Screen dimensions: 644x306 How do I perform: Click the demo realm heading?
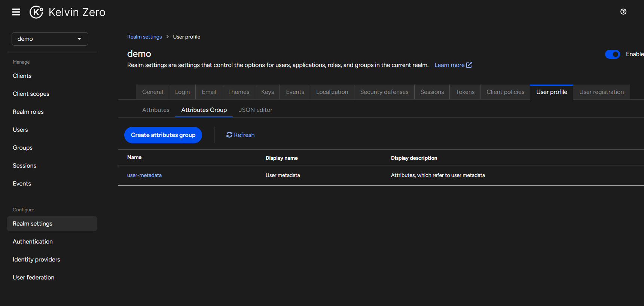tap(139, 54)
